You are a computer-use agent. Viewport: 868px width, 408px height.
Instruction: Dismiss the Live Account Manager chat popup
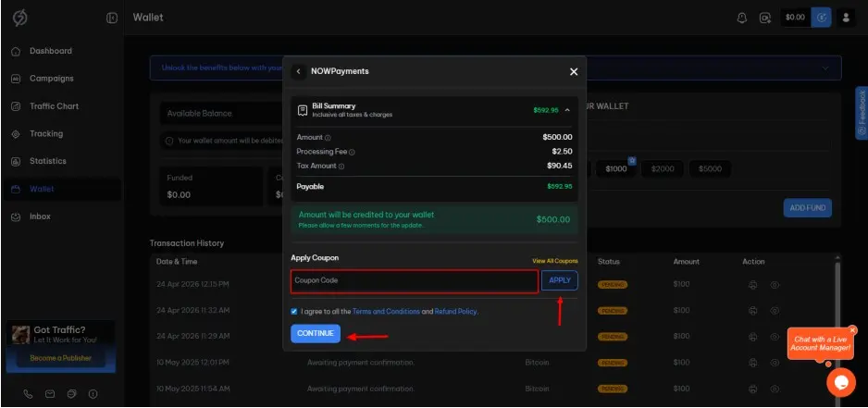point(852,330)
